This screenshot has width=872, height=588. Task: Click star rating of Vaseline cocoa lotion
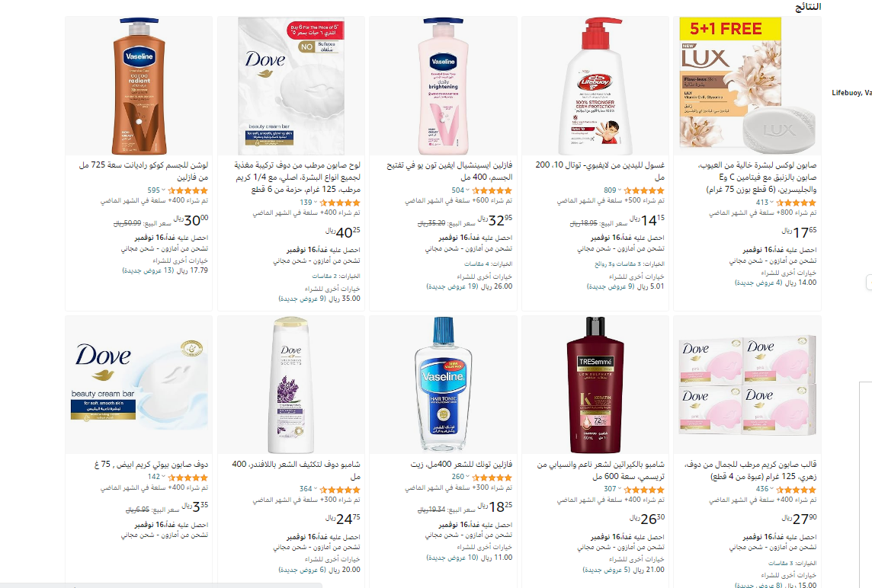(x=188, y=190)
